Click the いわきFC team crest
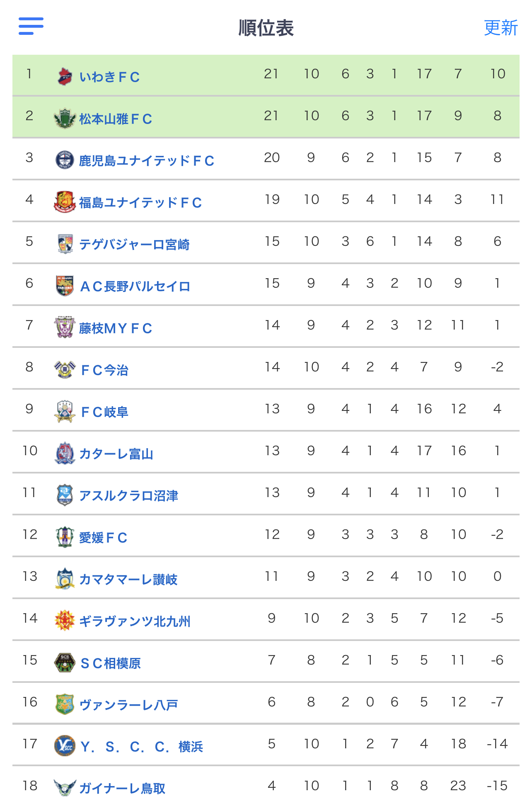Screen dimensions: 532x806 coord(65,76)
